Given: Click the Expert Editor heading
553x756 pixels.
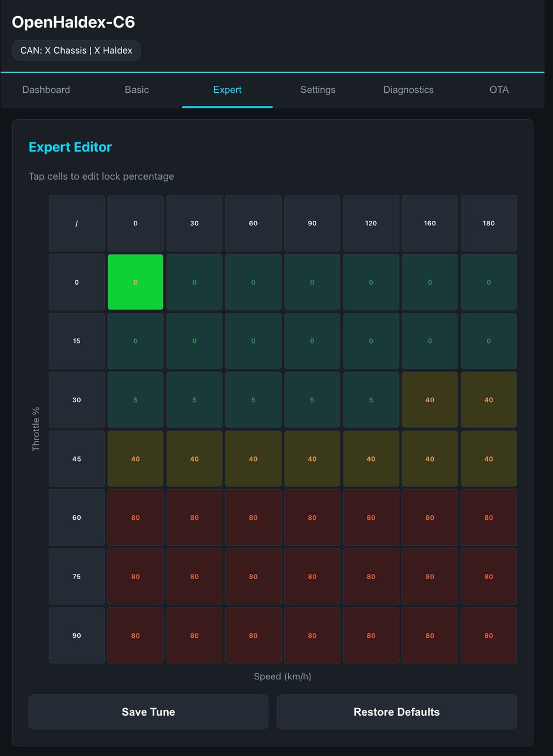Looking at the screenshot, I should [70, 147].
